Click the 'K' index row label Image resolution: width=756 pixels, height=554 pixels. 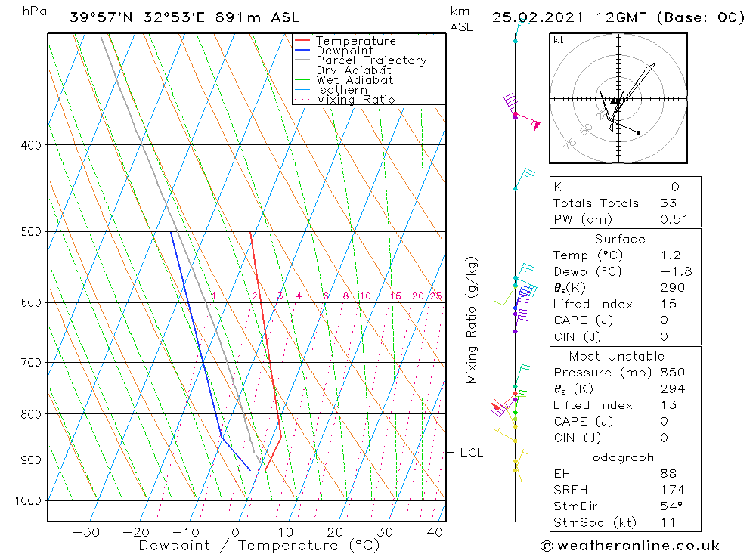[558, 187]
